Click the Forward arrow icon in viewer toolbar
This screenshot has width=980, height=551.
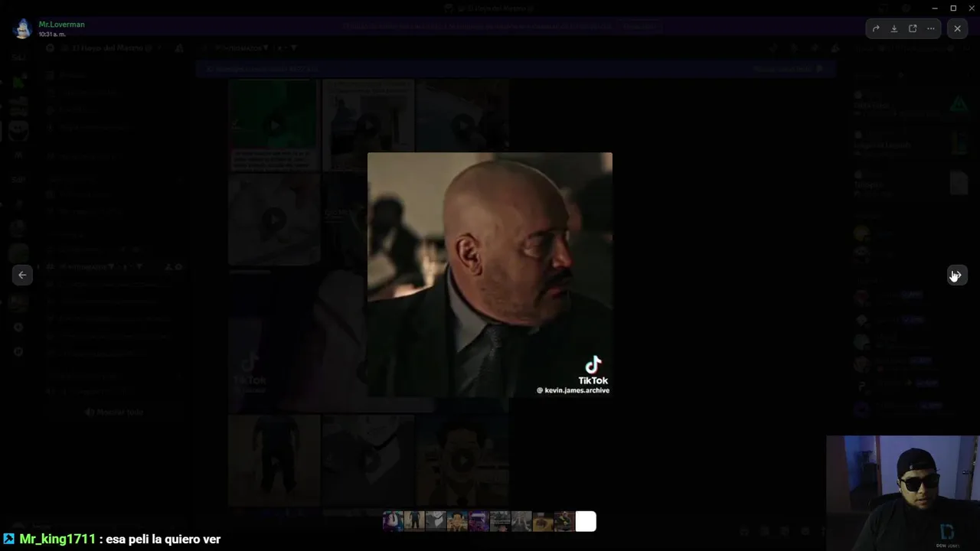pos(876,28)
